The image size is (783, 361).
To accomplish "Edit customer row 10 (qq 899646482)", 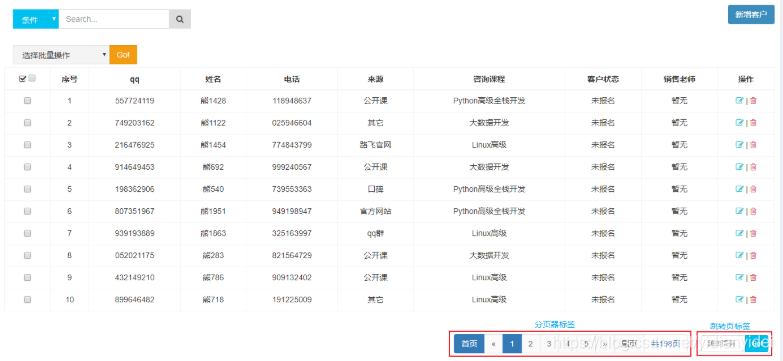I will tap(739, 300).
